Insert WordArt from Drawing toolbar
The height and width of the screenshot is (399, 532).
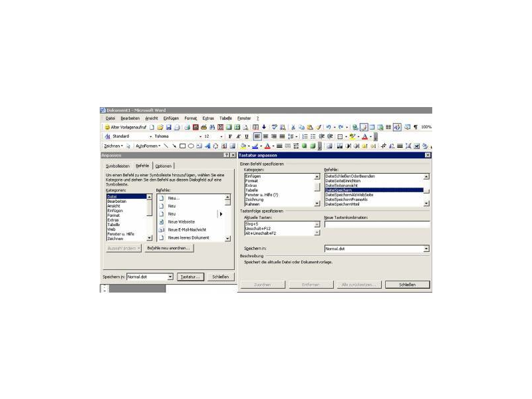click(x=207, y=146)
